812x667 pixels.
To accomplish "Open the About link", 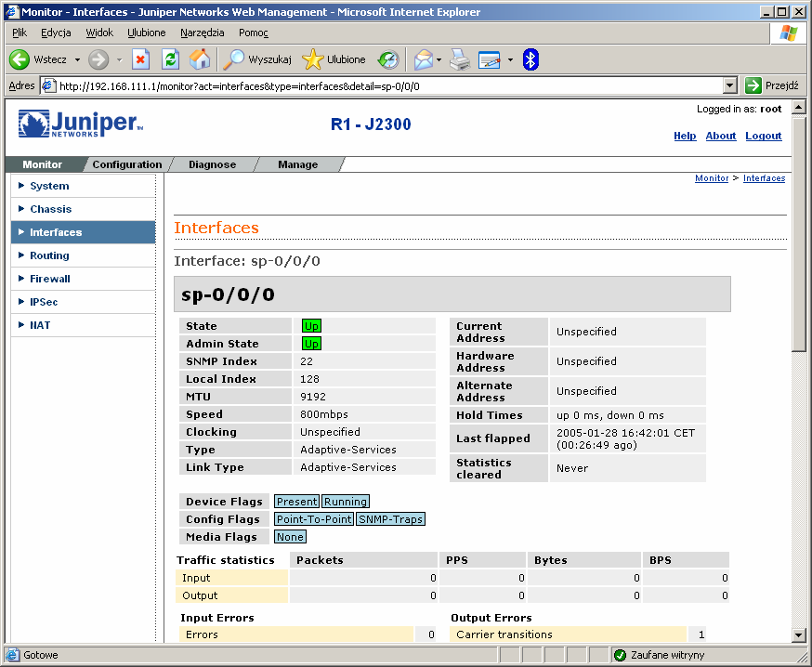I will coord(720,136).
